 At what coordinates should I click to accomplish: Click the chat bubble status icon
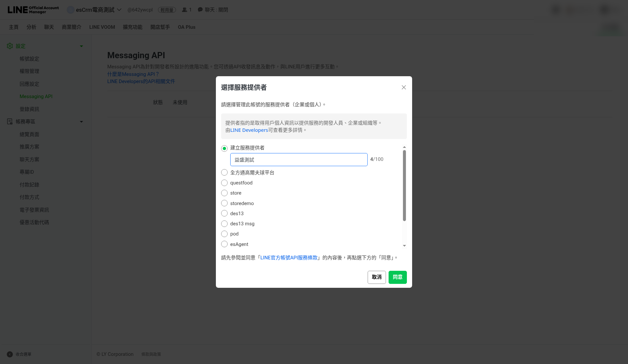[x=200, y=10]
